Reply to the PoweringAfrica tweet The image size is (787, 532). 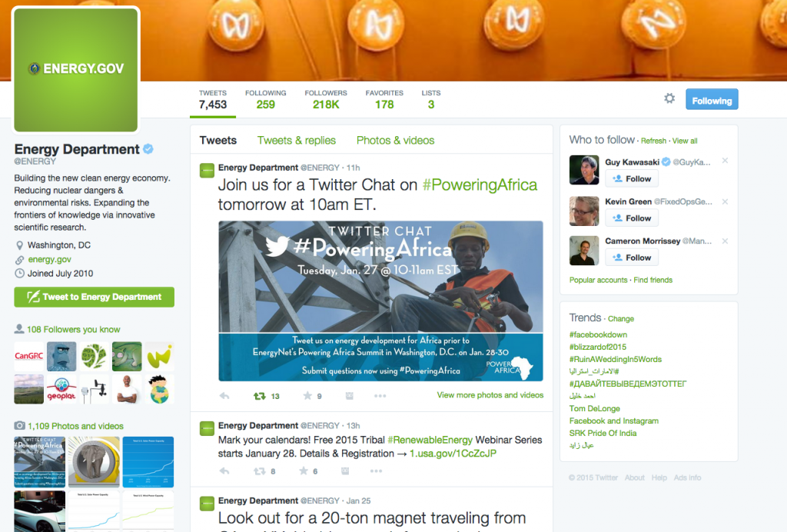[x=224, y=396]
